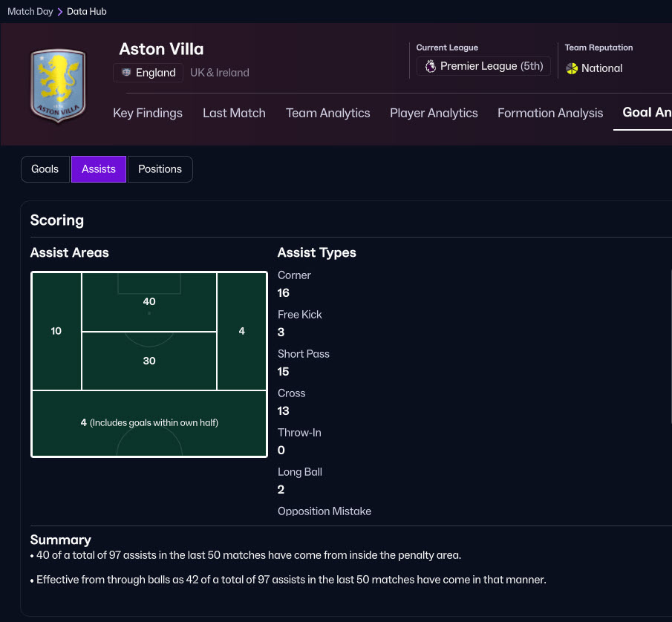Click the Data Hub breadcrumb

coord(87,12)
